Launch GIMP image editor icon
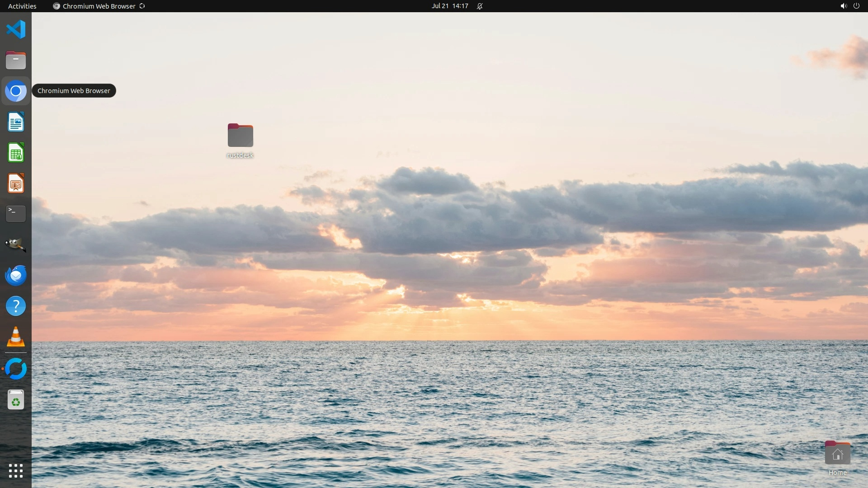The image size is (868, 488). pyautogui.click(x=16, y=244)
